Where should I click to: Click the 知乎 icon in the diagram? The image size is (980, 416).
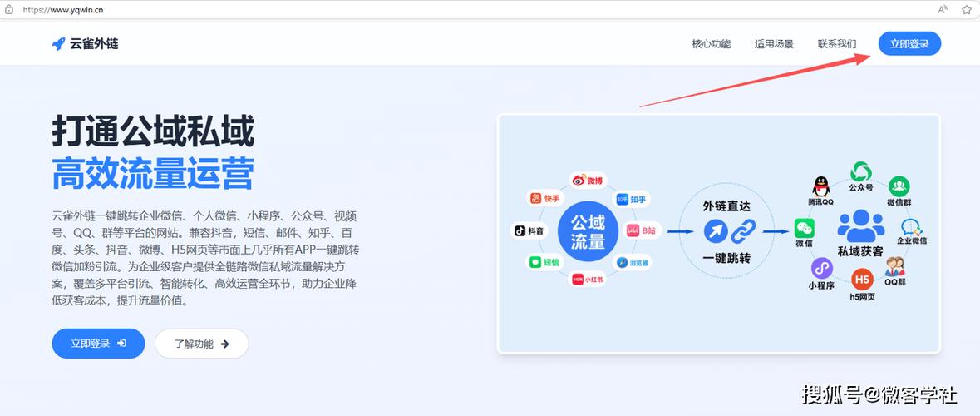coord(622,200)
